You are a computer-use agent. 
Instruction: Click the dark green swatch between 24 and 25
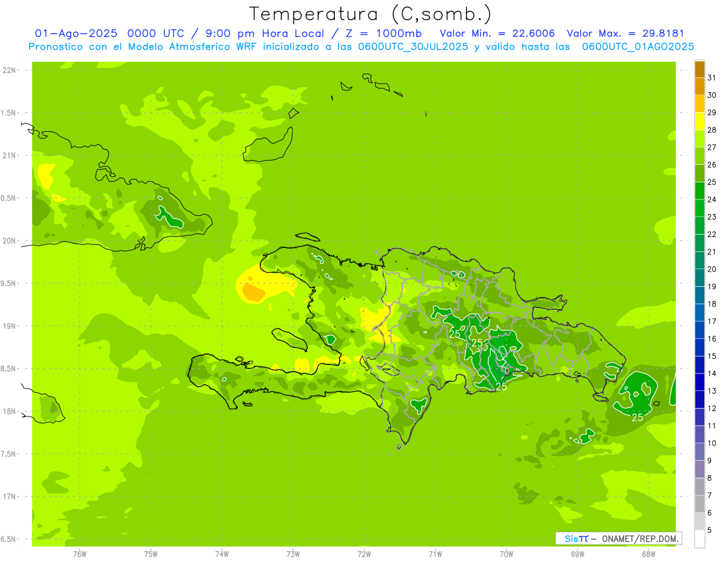[x=699, y=191]
